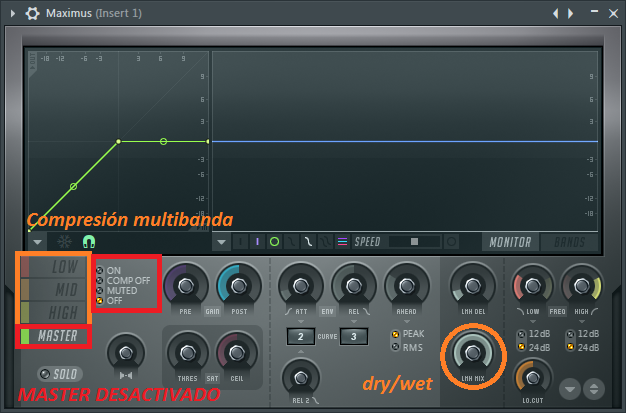Click the stereo separation knob
Viewport: 626px width, 413px height.
pyautogui.click(x=126, y=353)
